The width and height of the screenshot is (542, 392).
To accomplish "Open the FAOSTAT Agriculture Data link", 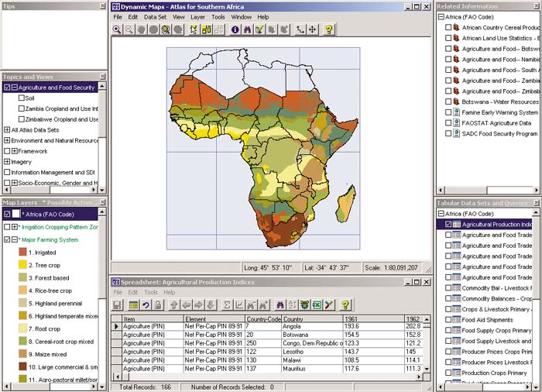I will [496, 123].
